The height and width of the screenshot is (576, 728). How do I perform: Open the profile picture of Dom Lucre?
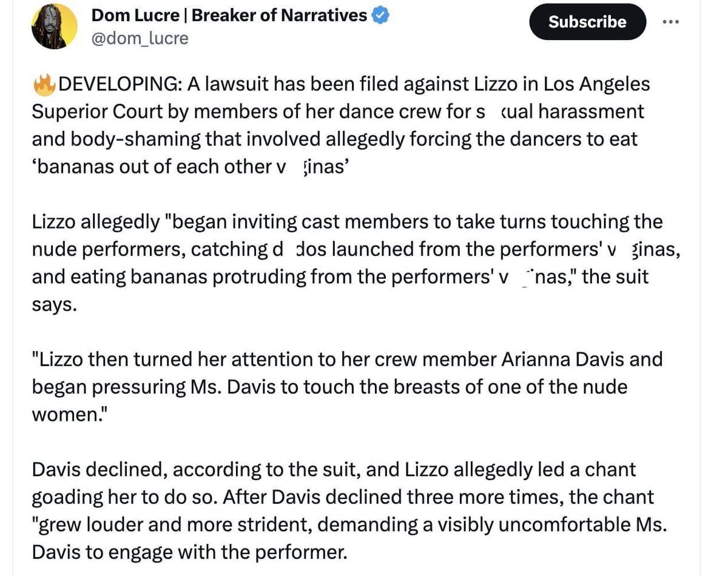(x=54, y=25)
